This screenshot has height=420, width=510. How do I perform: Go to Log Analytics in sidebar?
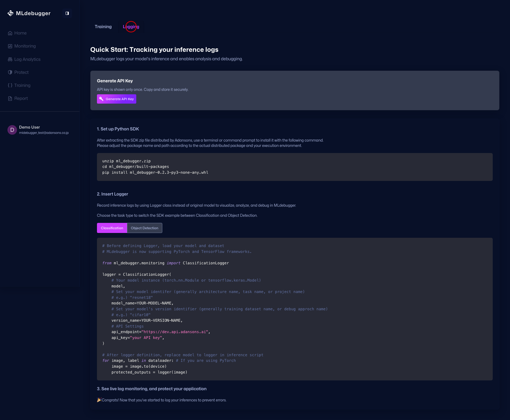27,60
